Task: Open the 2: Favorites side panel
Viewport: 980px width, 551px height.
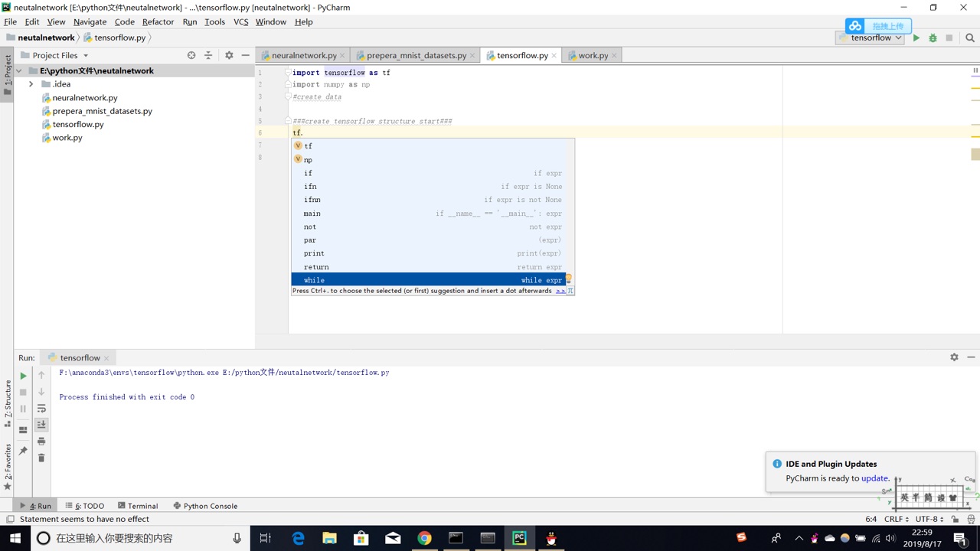Action: click(x=8, y=467)
